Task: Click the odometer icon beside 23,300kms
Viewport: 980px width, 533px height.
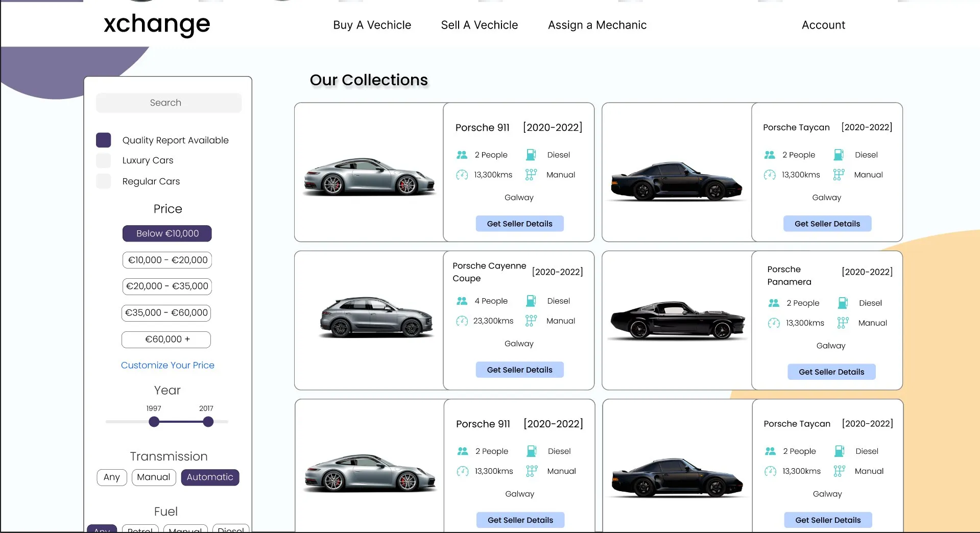Action: 462,321
